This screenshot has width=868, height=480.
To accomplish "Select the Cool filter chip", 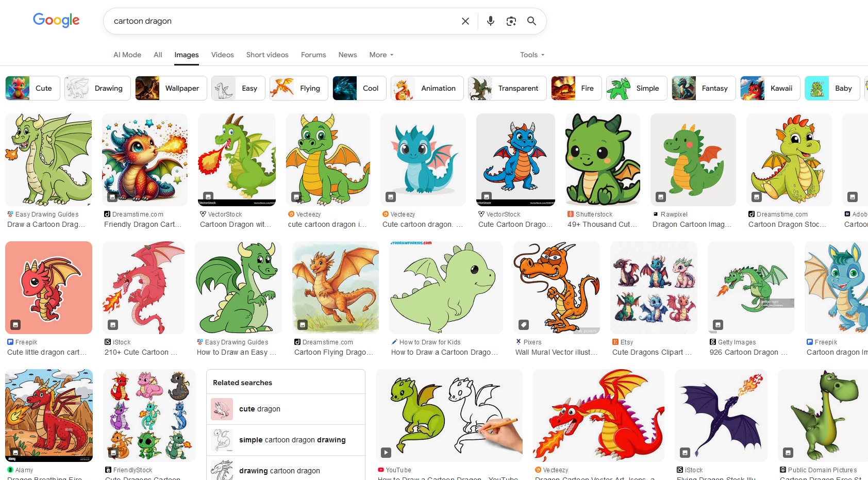I will [359, 88].
